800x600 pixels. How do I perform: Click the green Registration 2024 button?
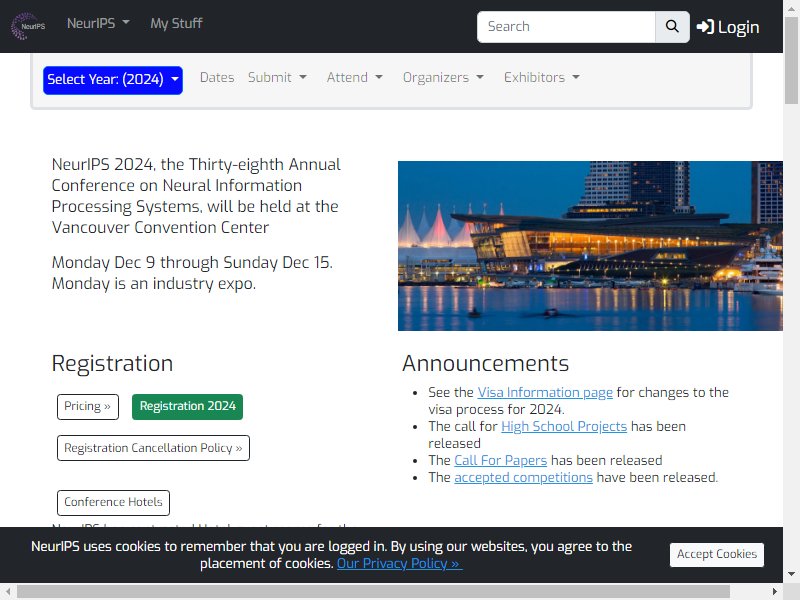(187, 407)
